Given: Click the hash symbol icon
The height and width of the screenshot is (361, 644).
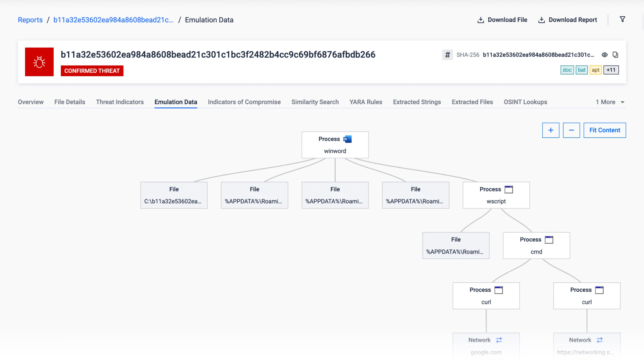Looking at the screenshot, I should pos(447,55).
